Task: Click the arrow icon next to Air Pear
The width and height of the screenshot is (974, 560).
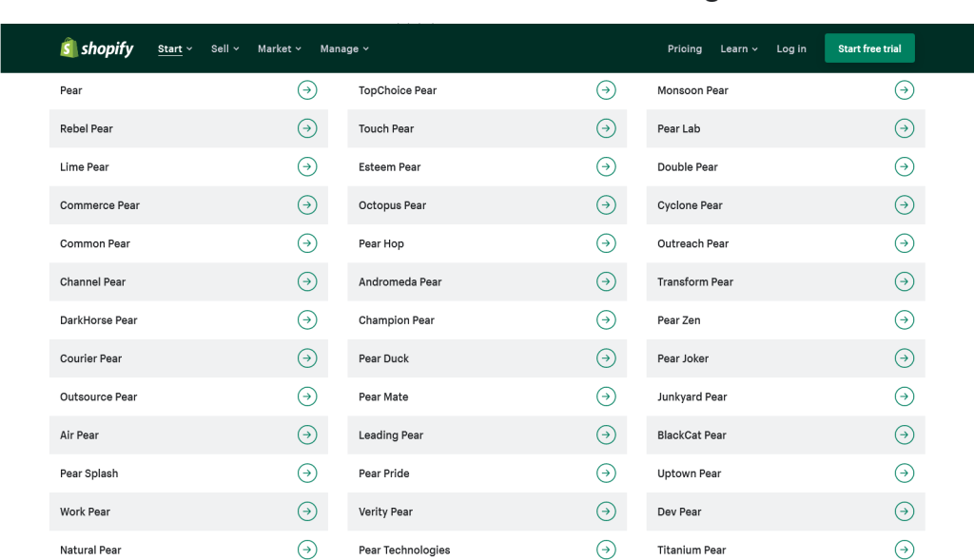Action: pyautogui.click(x=307, y=435)
